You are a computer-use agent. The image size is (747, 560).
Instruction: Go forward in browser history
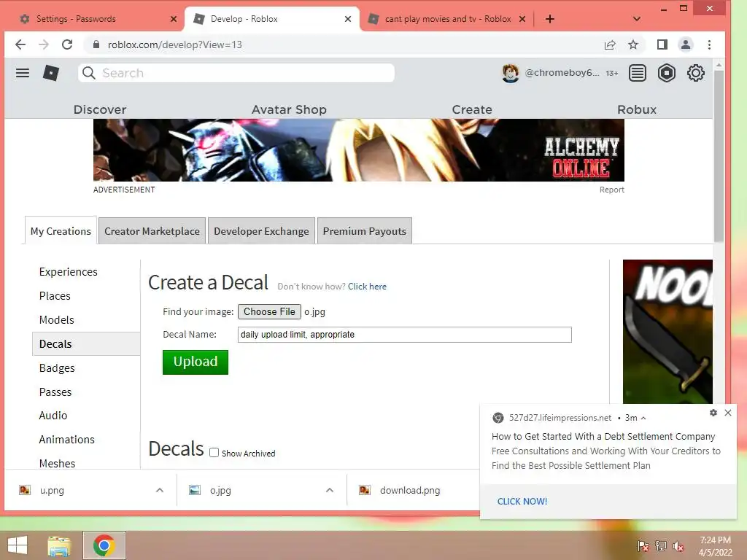pos(43,44)
